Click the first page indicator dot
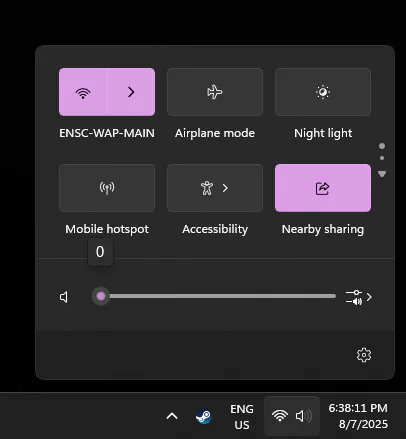This screenshot has width=406, height=439. 382,146
